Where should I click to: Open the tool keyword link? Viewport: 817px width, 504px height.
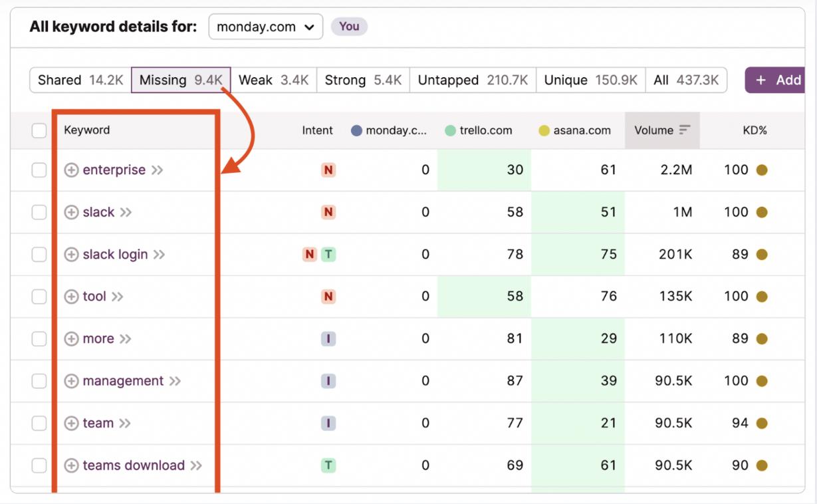click(94, 297)
